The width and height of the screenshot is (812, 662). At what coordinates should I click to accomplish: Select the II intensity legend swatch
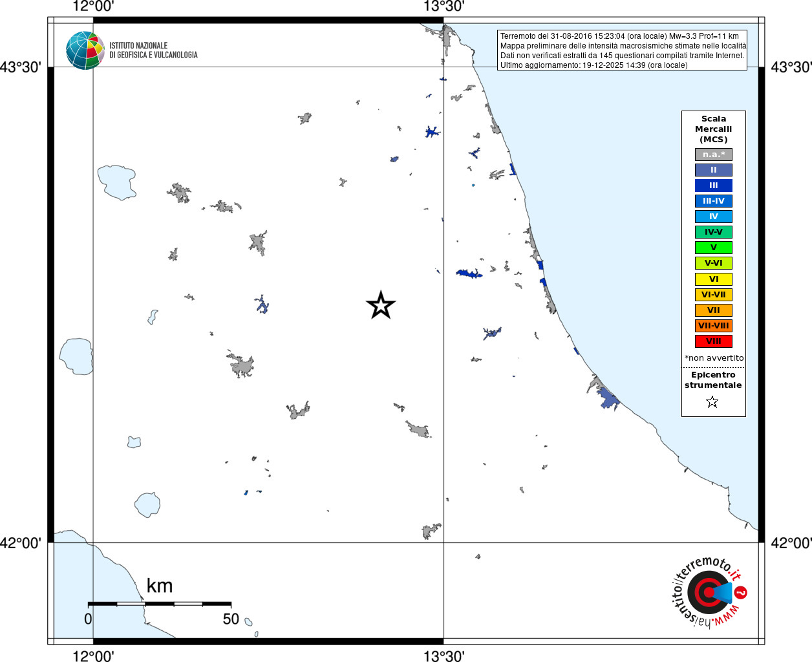tap(714, 170)
